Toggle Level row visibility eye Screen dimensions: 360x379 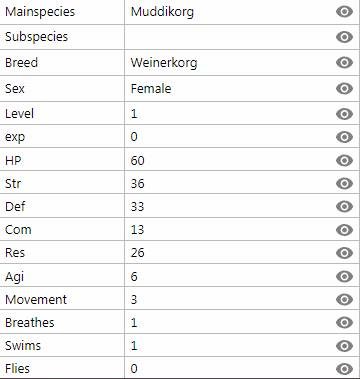(x=344, y=114)
